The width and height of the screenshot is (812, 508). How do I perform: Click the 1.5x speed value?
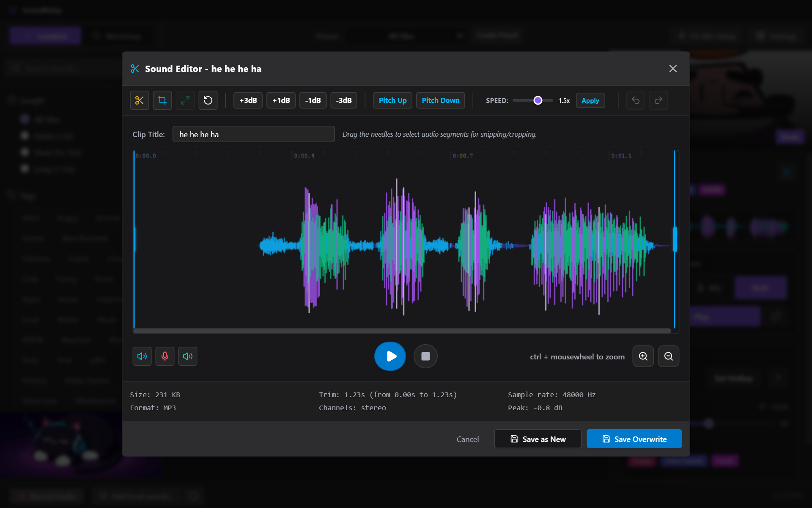coord(564,101)
